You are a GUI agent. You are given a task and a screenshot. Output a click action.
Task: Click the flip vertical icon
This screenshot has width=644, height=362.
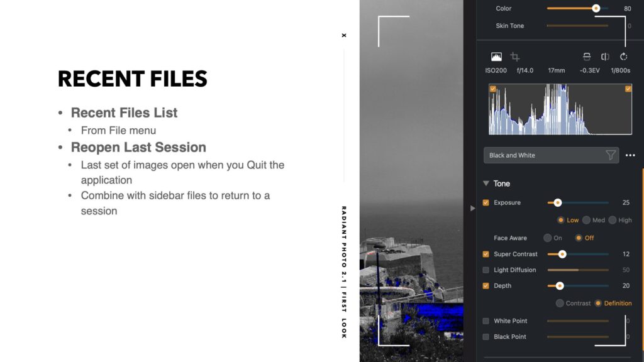point(587,57)
